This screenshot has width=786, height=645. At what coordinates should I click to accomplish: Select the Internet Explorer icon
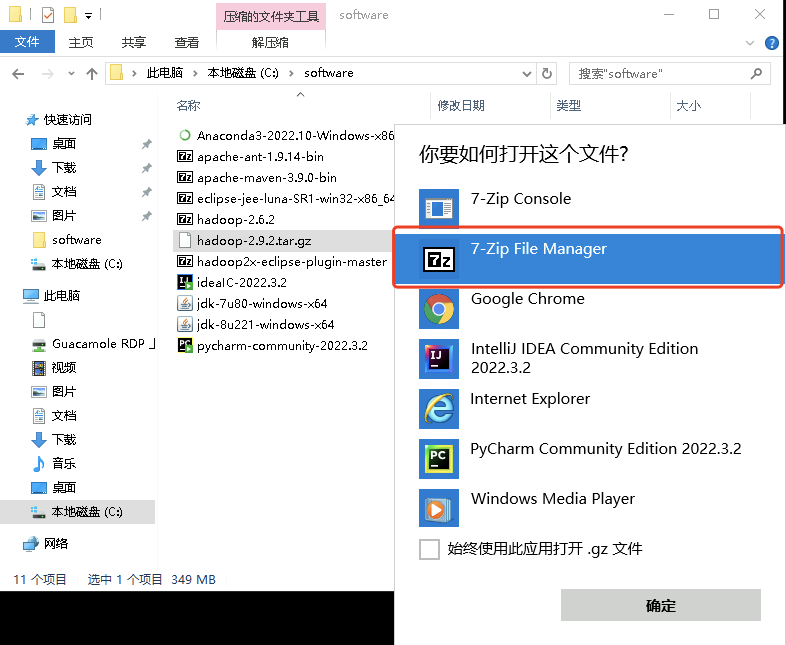pyautogui.click(x=439, y=409)
